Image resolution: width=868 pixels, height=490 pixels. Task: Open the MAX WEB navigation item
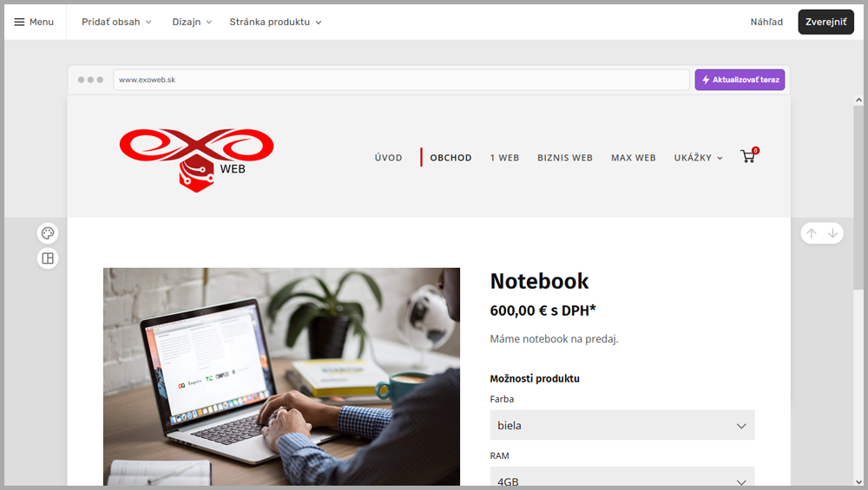[x=633, y=158]
